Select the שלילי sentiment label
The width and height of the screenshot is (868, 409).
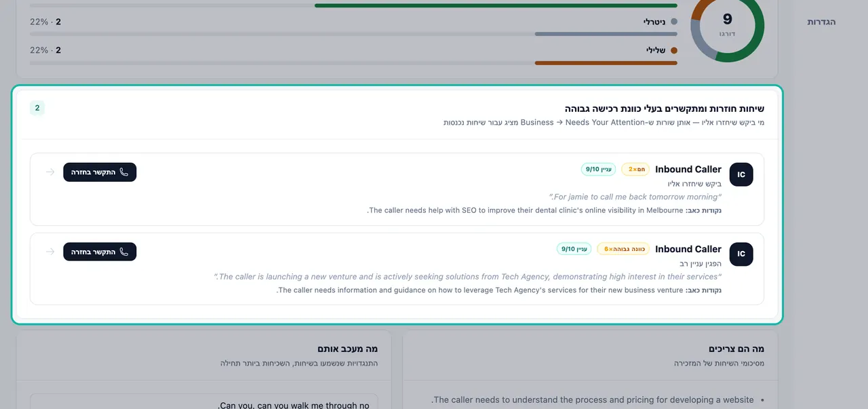point(656,50)
